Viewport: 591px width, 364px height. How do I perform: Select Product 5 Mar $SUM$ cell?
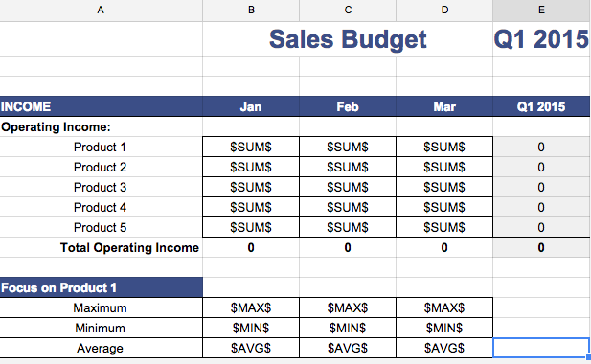coord(444,228)
